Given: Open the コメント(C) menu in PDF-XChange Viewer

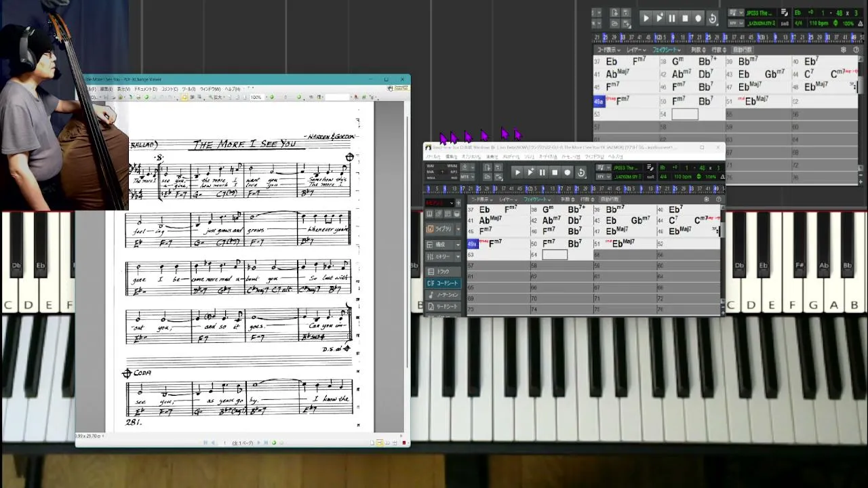Looking at the screenshot, I should [x=170, y=89].
